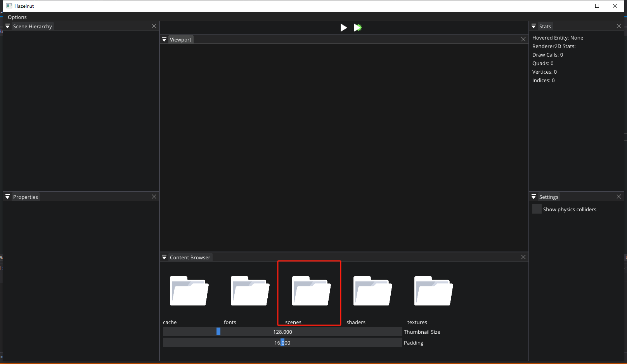
Task: Click the Indices: 0 stat
Action: pos(543,80)
